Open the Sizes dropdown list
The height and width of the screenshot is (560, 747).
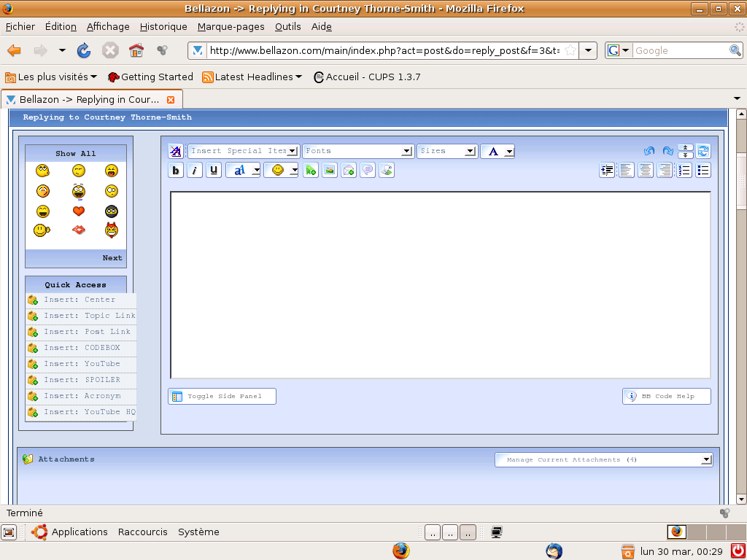click(447, 151)
